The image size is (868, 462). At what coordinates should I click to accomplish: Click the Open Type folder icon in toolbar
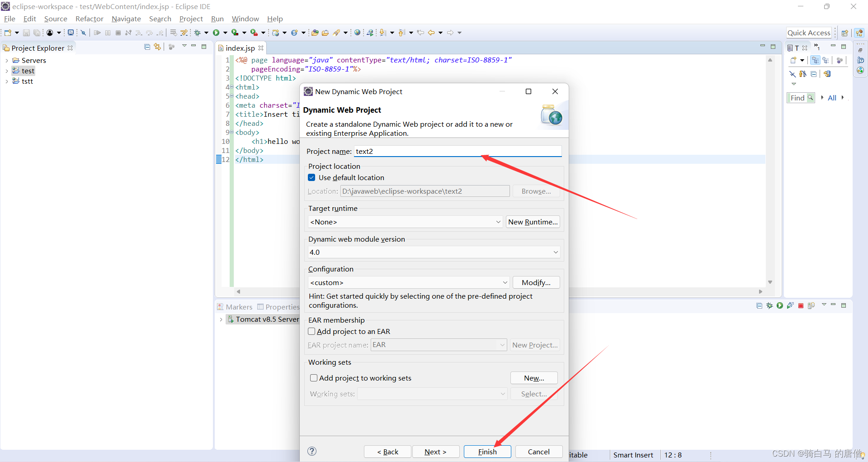point(315,33)
